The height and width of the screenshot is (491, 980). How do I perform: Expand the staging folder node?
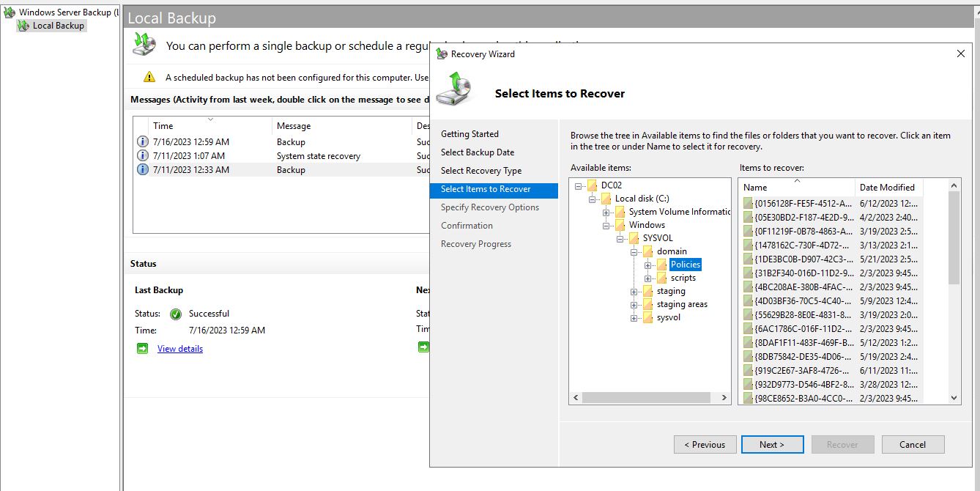634,291
